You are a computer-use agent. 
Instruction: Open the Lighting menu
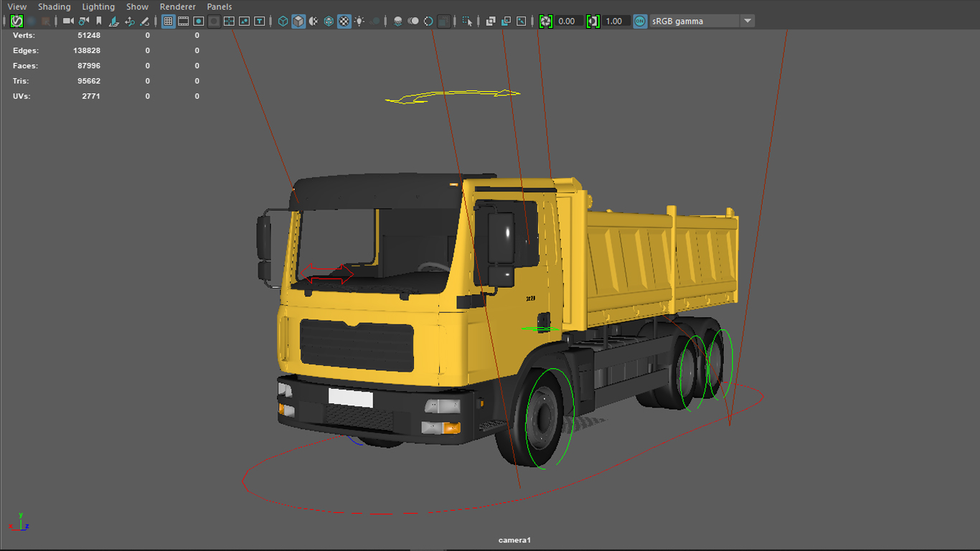98,6
